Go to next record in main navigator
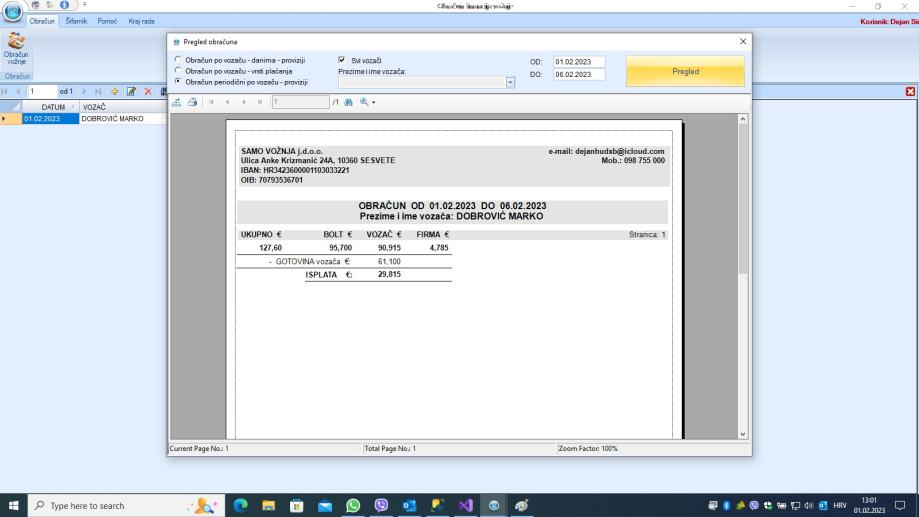The height and width of the screenshot is (517, 919). pyautogui.click(x=84, y=91)
